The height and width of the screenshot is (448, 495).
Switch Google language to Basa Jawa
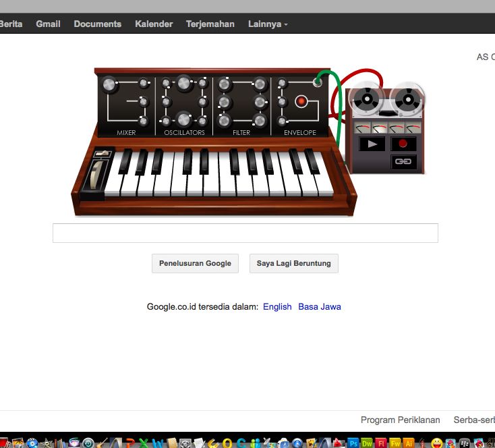pos(320,307)
